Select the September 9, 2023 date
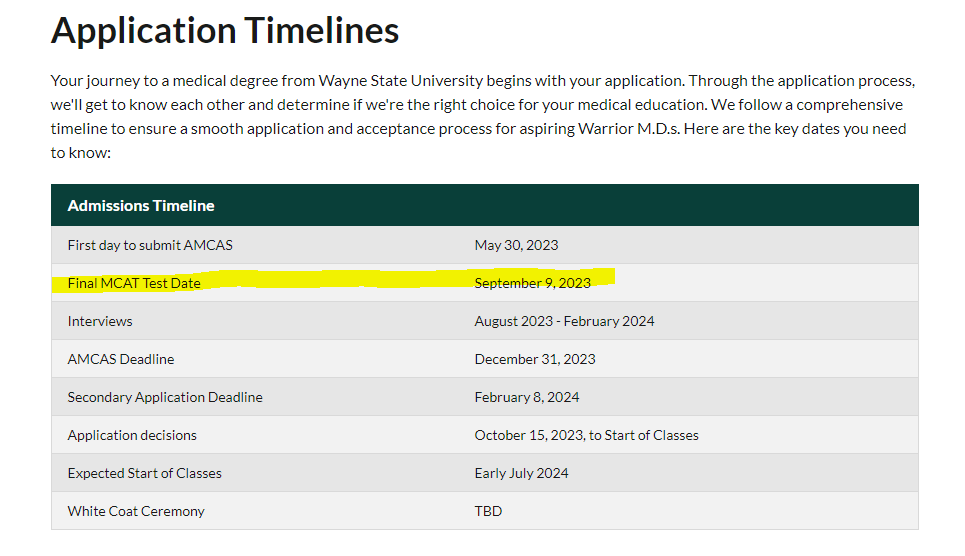Viewport: 965px width, 556px height. coord(532,283)
